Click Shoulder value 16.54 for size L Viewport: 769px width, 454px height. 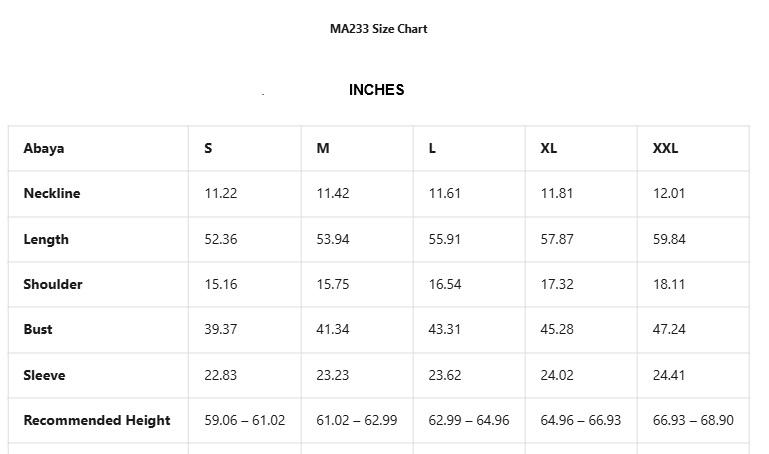445,284
